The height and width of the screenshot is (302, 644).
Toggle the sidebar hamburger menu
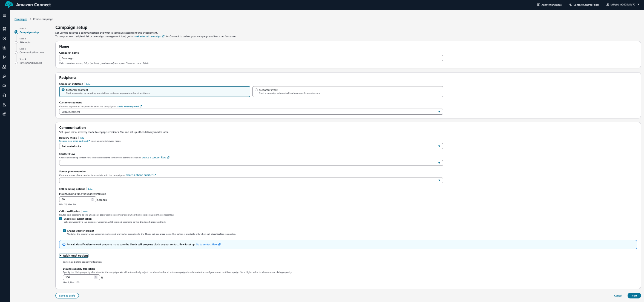tap(4, 16)
